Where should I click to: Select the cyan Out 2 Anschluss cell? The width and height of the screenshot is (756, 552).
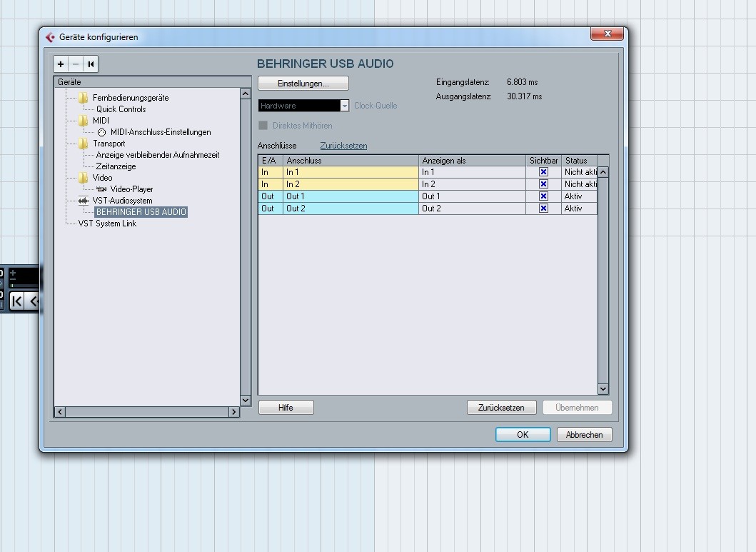[x=351, y=209]
